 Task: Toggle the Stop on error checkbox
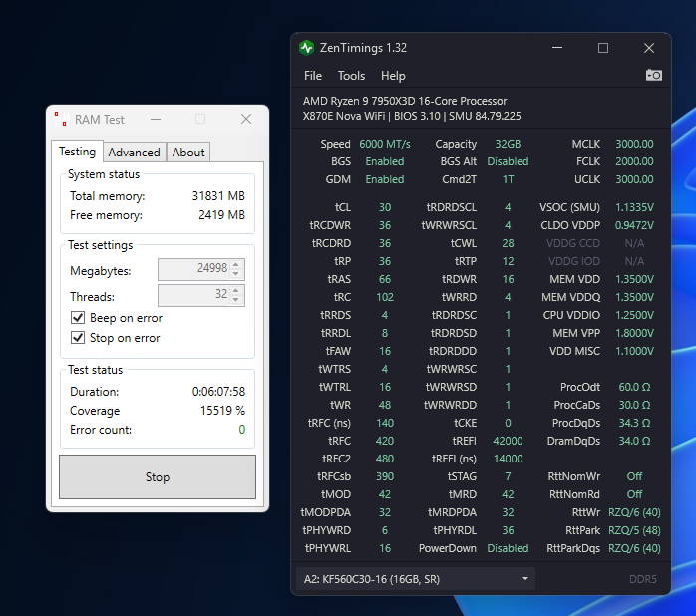(x=78, y=338)
